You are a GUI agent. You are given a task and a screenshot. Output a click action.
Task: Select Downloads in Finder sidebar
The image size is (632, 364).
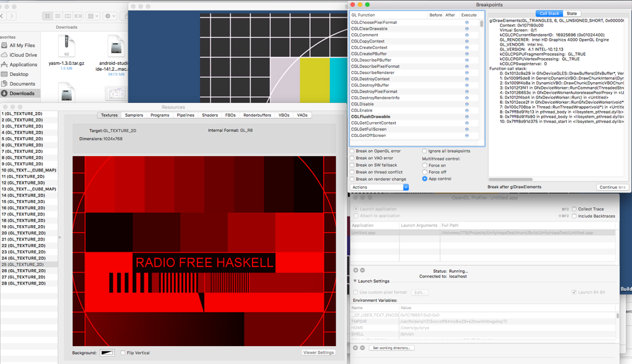click(20, 93)
